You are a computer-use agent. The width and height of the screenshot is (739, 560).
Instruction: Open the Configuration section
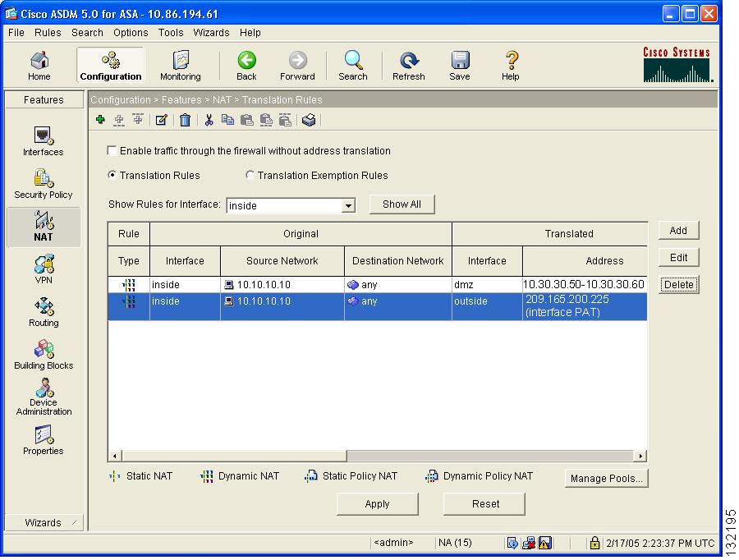110,66
